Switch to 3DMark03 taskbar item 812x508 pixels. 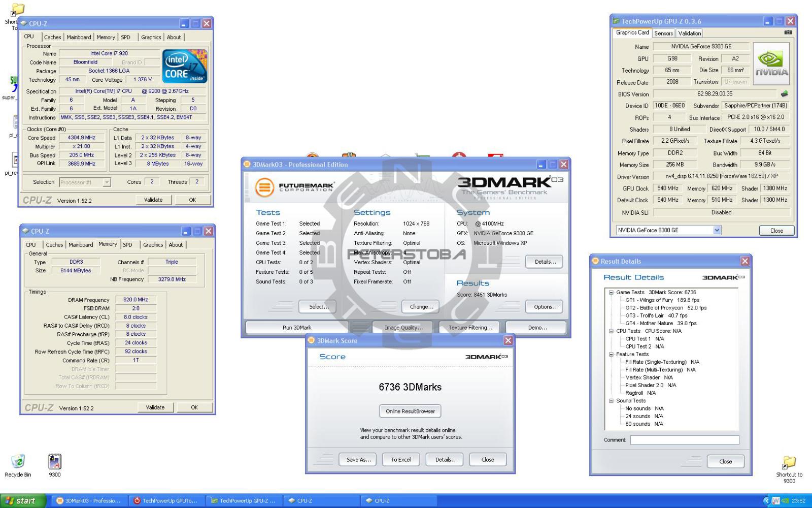click(89, 501)
